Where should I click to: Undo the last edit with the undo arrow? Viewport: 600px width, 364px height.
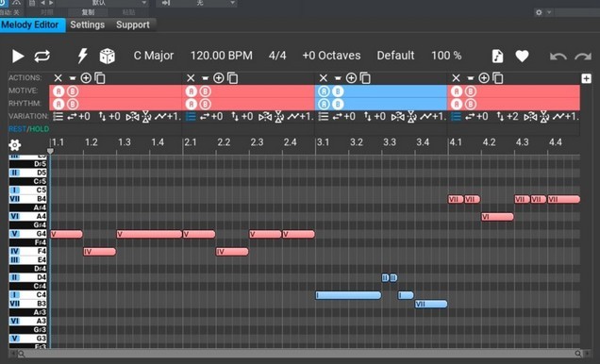pos(558,57)
